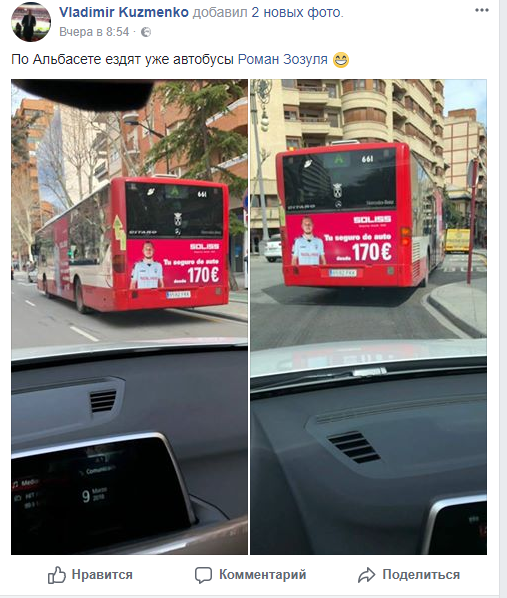Image resolution: width=507 pixels, height=598 pixels.
Task: Click the globe privacy icon
Action: pyautogui.click(x=146, y=32)
